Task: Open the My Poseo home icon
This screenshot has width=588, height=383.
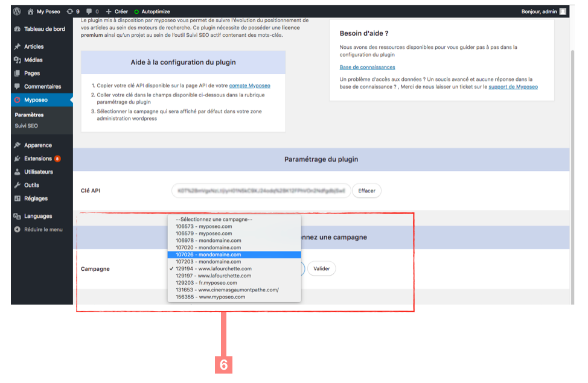Action: coord(30,11)
